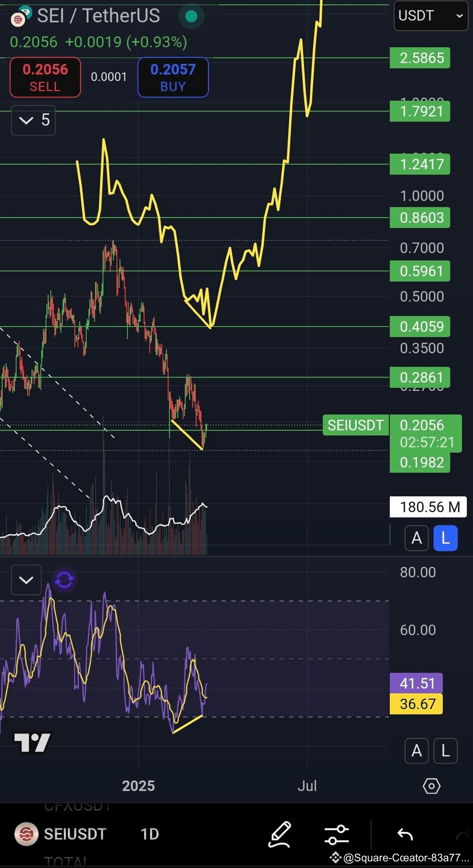Image resolution: width=473 pixels, height=868 pixels.
Task: Click the yellow RSI average value 36.67
Action: pyautogui.click(x=416, y=704)
